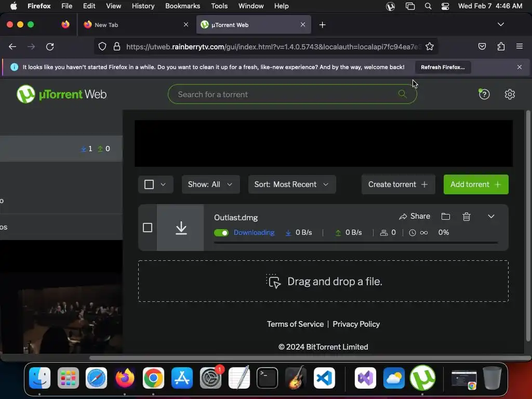This screenshot has width=532, height=399.
Task: Expand Outlast.dmg details chevron
Action: pyautogui.click(x=491, y=217)
